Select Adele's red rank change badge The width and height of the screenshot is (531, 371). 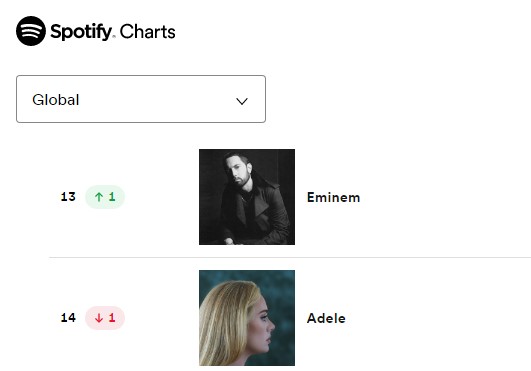[105, 318]
